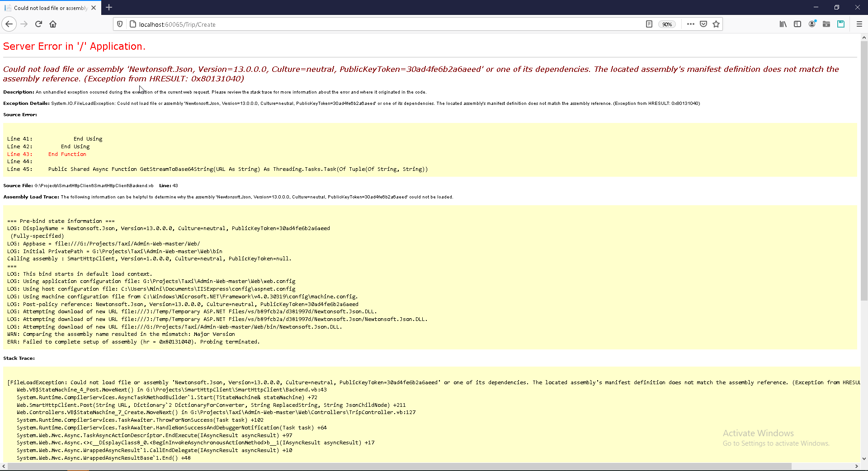Viewport: 868px width, 471px height.
Task: Click the 'Stack Trace:' label
Action: click(x=19, y=358)
